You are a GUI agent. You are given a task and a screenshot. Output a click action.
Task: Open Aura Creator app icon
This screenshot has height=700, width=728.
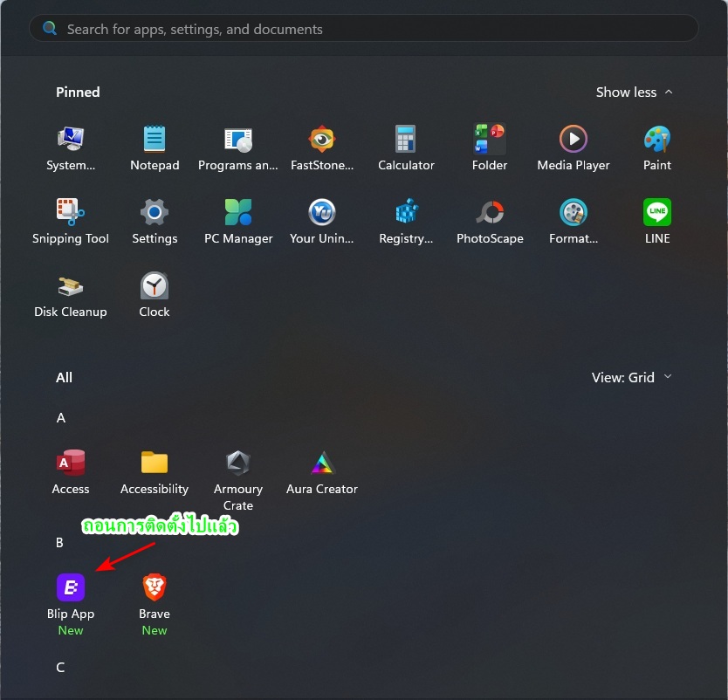pyautogui.click(x=322, y=463)
